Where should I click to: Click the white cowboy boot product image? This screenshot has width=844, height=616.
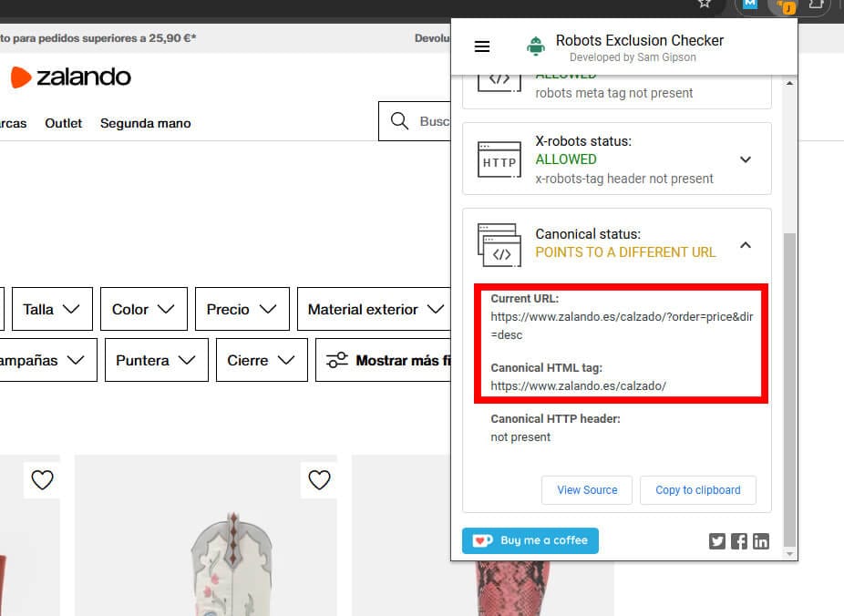click(x=206, y=535)
